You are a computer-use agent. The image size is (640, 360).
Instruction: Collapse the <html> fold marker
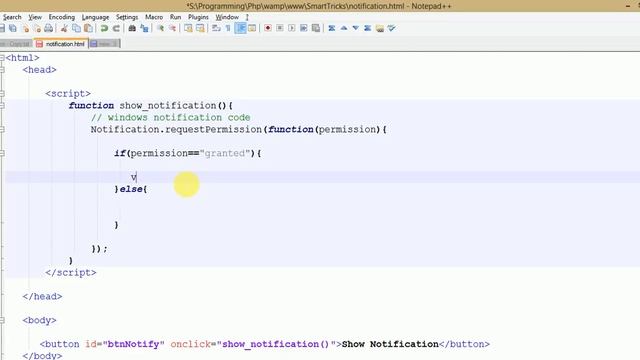pos(2,58)
